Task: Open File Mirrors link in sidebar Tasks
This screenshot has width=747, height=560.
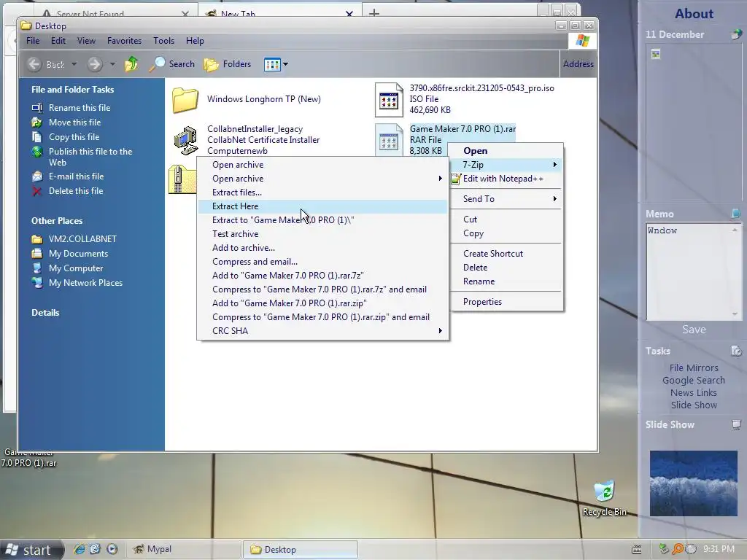Action: click(x=694, y=367)
